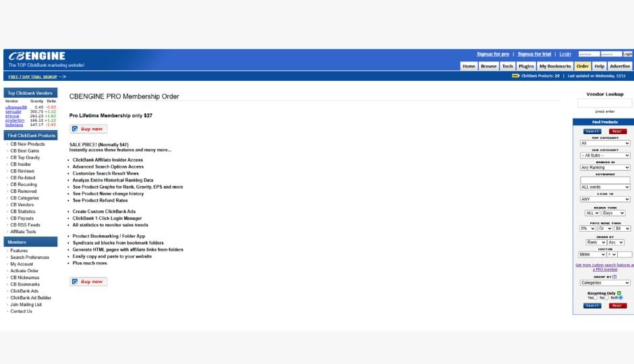Open CB Recurring in sidebar
This screenshot has height=364, width=634.
tap(24, 185)
